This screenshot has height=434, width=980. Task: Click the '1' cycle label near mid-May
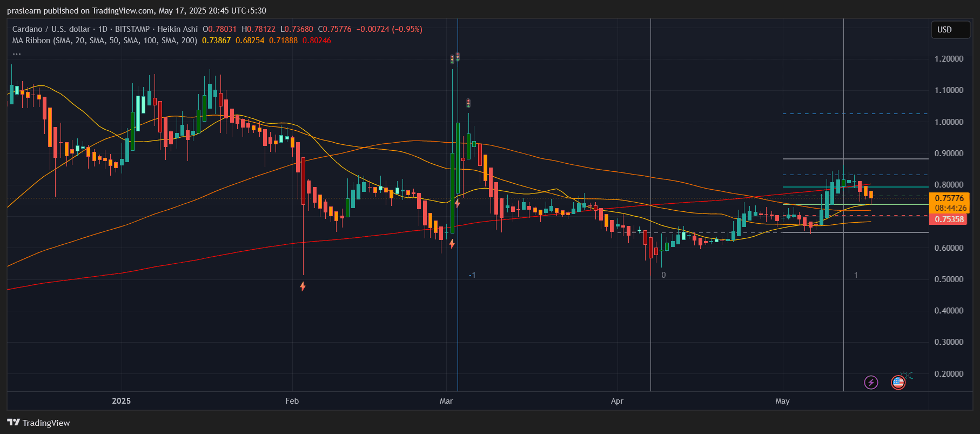tap(856, 275)
